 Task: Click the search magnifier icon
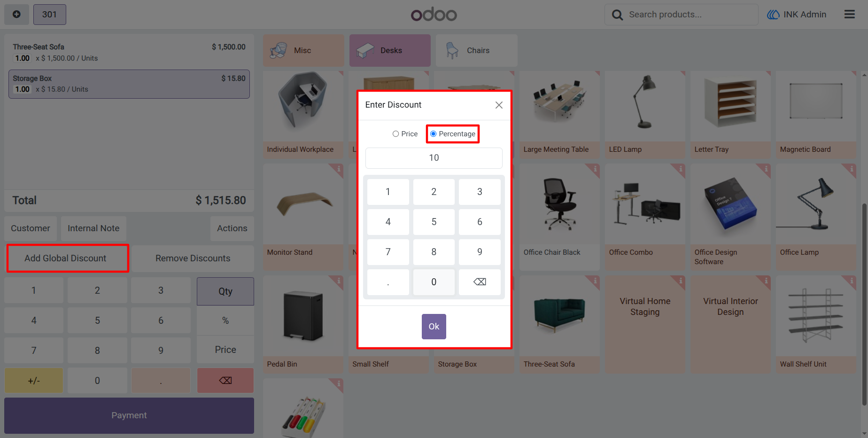[x=617, y=15]
